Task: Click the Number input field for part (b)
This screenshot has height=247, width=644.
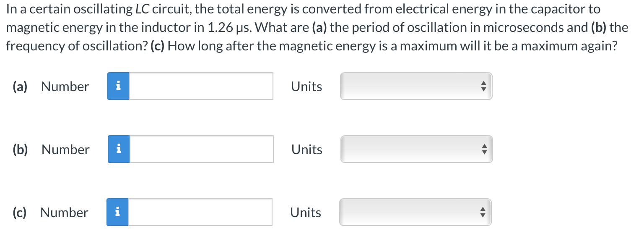Action: (201, 149)
